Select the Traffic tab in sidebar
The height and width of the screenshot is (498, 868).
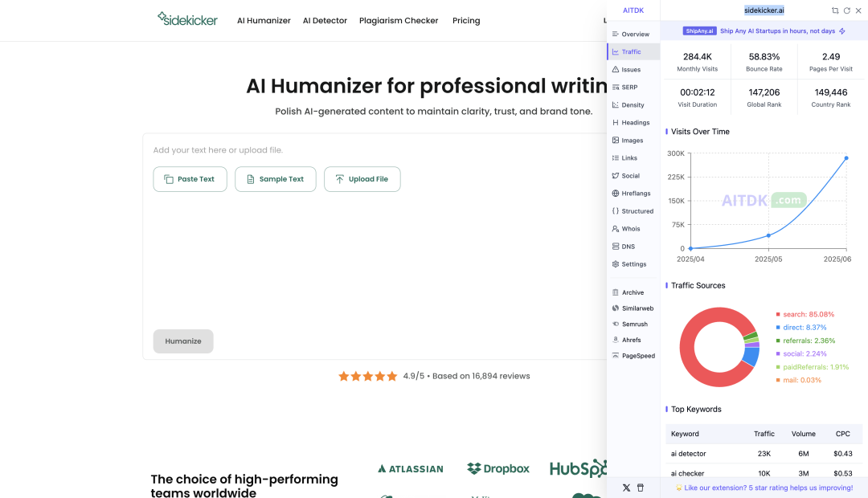click(633, 51)
